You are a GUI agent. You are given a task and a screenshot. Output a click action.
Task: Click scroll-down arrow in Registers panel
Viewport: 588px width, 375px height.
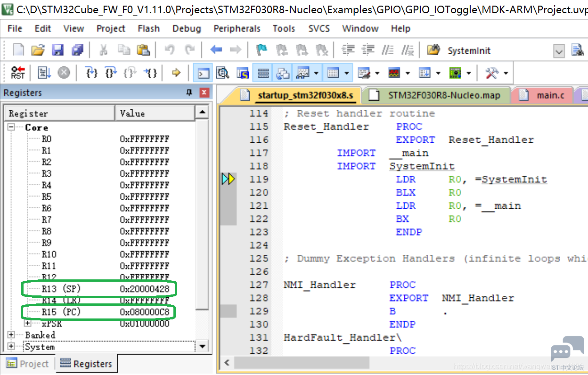coord(203,346)
